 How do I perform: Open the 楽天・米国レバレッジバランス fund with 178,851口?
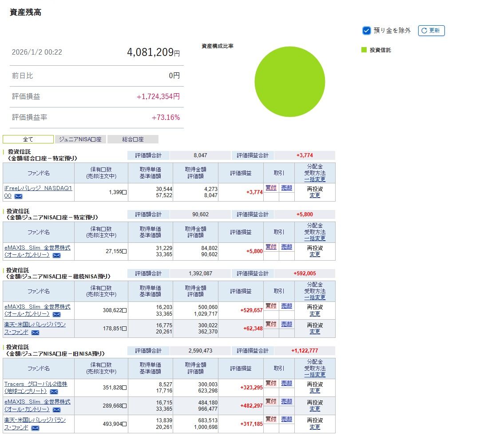pos(35,325)
